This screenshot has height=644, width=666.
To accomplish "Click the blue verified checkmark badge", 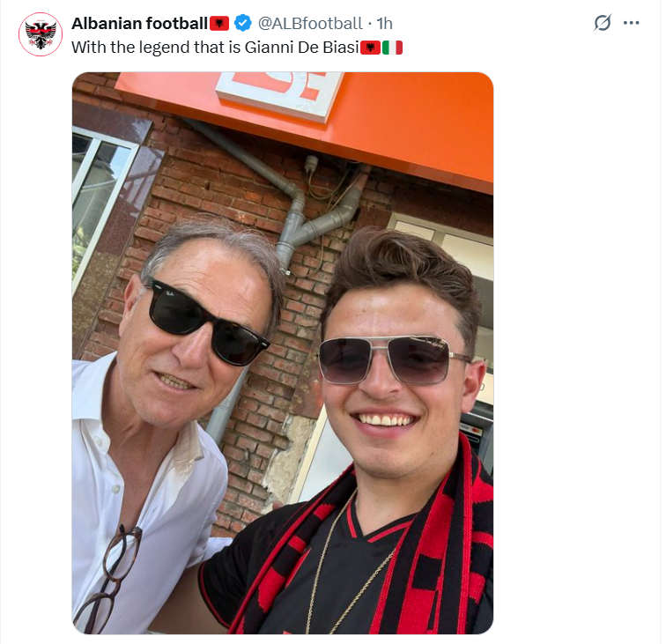I will click(x=245, y=23).
